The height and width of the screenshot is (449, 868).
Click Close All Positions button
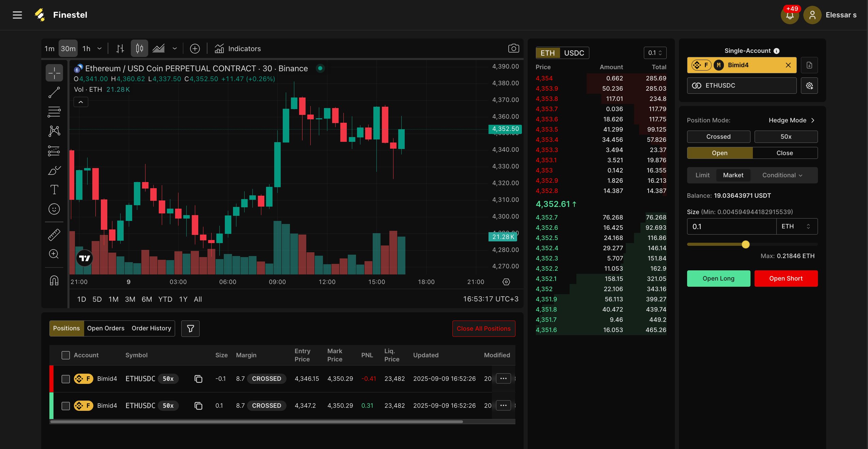(483, 329)
